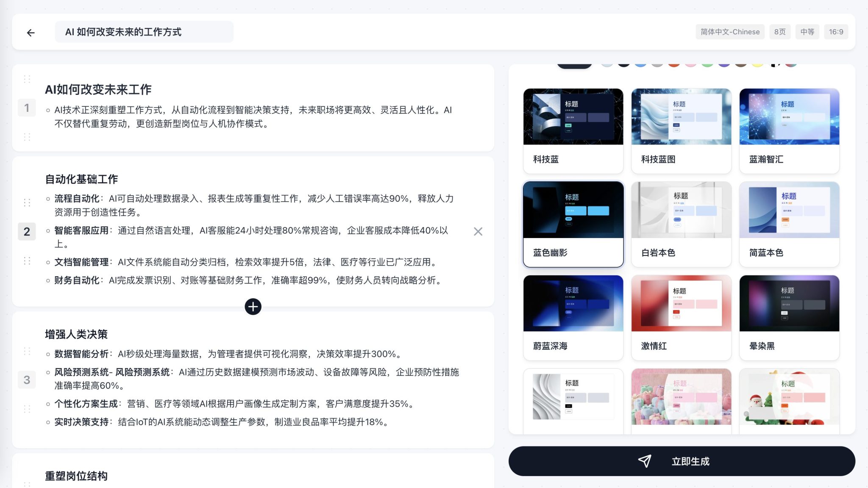
Task: Change aspect ratio via the 16:9 selector
Action: point(836,32)
